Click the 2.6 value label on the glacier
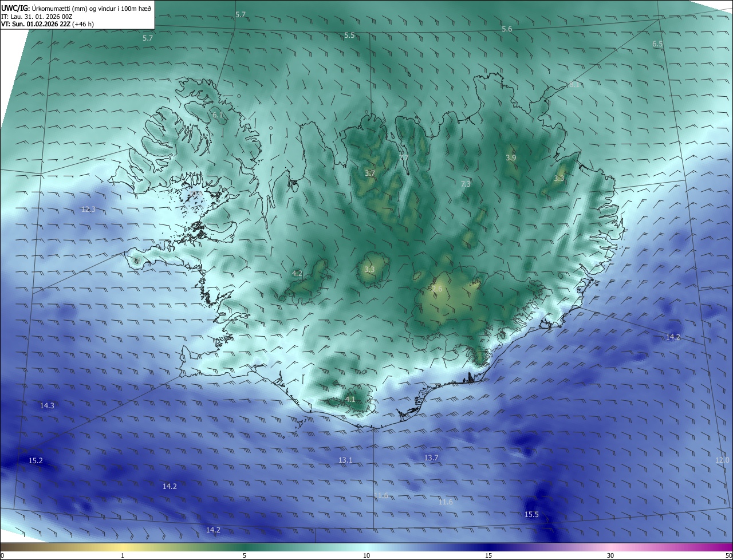The height and width of the screenshot is (560, 733). (437, 289)
